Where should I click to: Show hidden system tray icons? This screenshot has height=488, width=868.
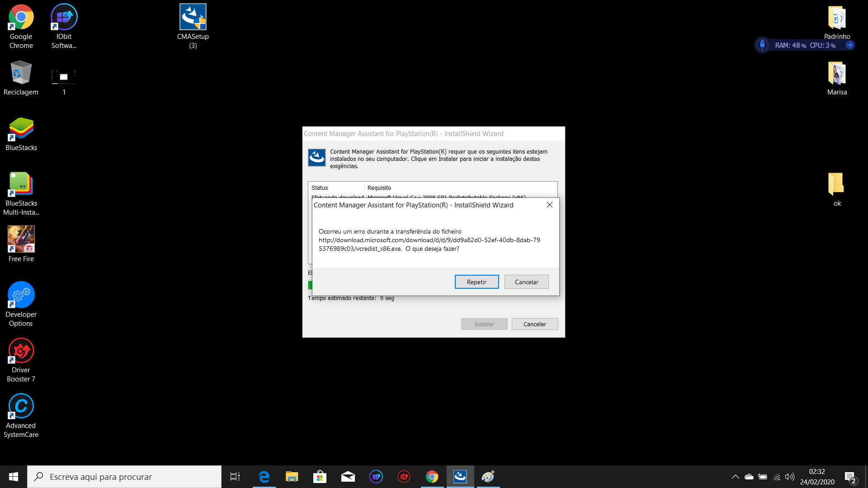(x=736, y=477)
